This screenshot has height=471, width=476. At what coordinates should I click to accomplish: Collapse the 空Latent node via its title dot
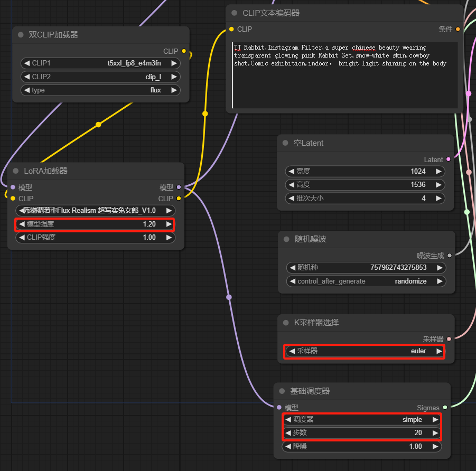point(285,143)
